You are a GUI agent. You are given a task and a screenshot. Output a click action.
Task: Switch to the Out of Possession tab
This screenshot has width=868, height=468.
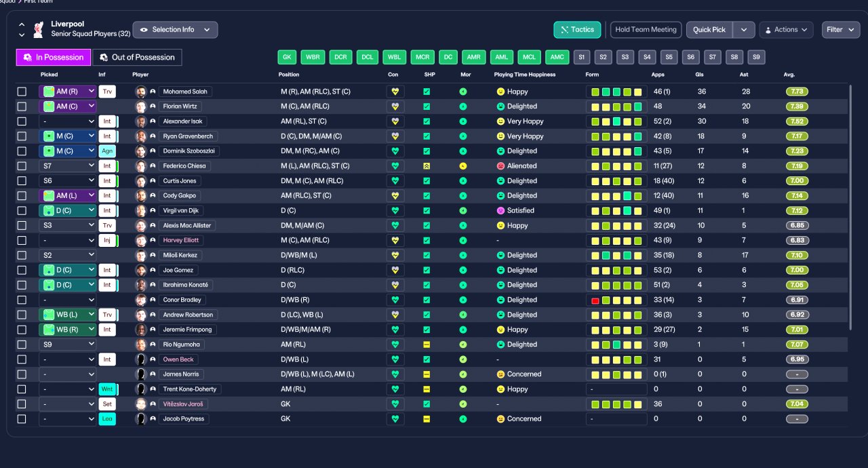(137, 58)
